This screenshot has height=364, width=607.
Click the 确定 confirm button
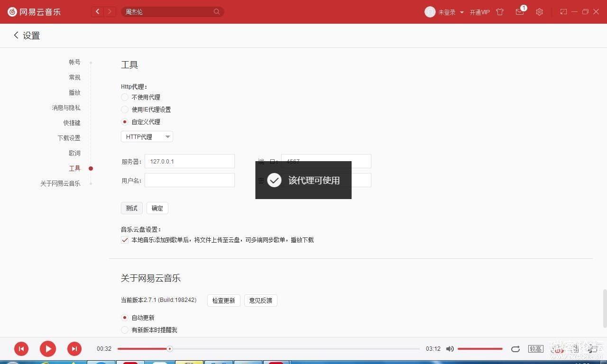click(157, 208)
